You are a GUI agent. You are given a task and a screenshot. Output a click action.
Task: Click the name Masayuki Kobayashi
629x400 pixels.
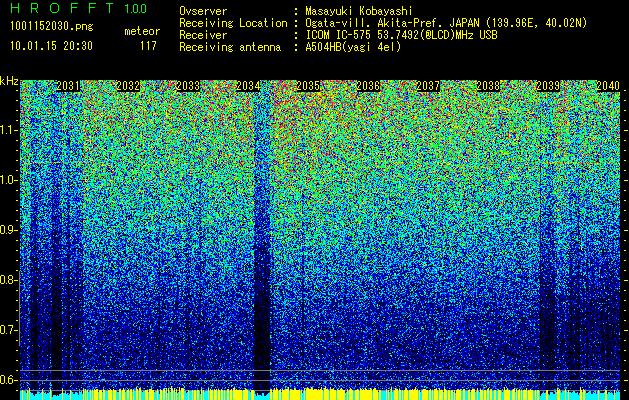click(359, 11)
